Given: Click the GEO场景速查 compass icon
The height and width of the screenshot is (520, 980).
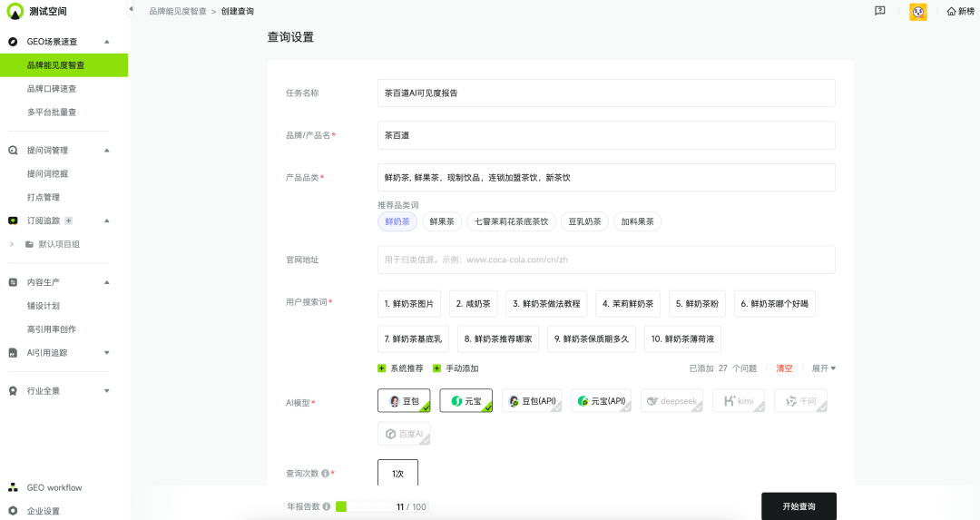Looking at the screenshot, I should coord(13,42).
